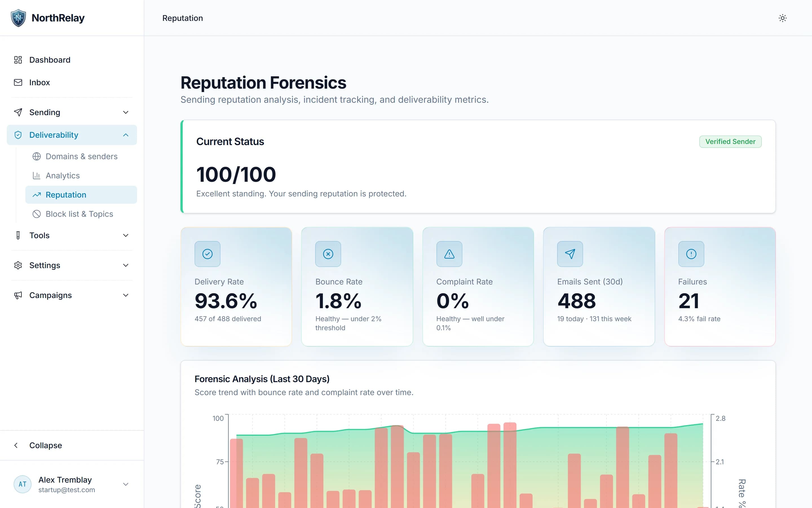The image size is (812, 508).
Task: Expand the Tools section chevron
Action: (126, 236)
